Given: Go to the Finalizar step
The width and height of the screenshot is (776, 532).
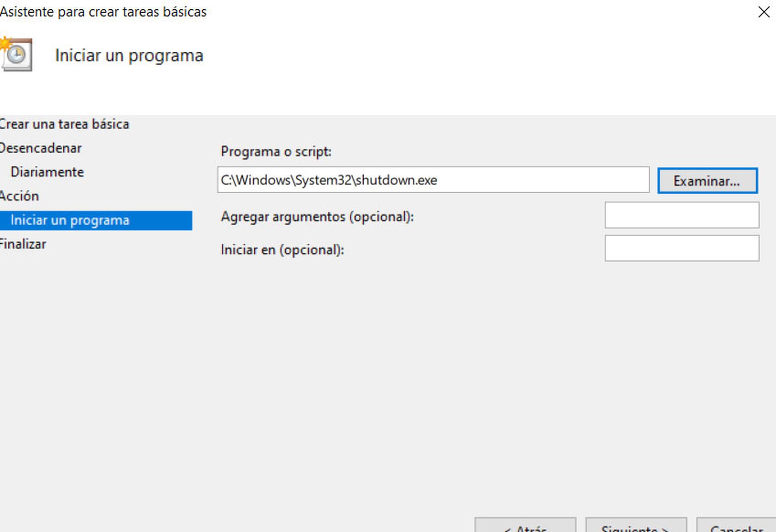Looking at the screenshot, I should coord(23,243).
